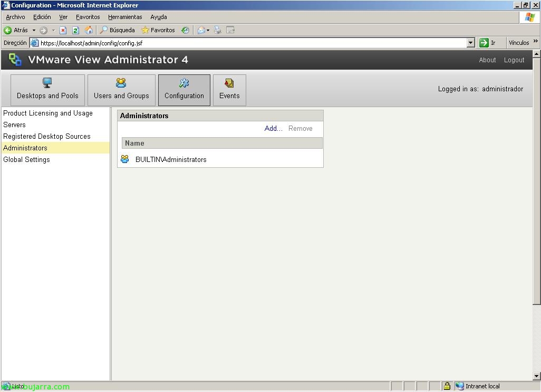
Task: Open the Forward button history dropdown arrow
Action: (53, 31)
